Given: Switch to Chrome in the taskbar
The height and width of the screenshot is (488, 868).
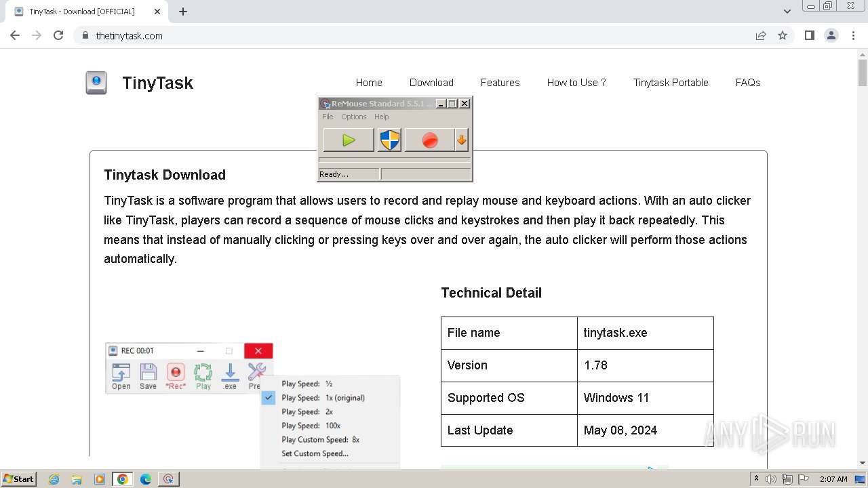Looking at the screenshot, I should [x=123, y=479].
